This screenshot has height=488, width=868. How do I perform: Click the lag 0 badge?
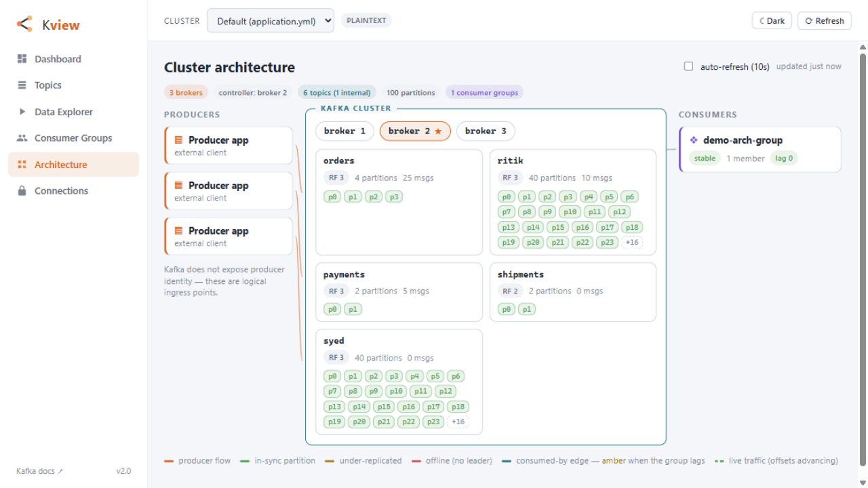click(x=785, y=159)
